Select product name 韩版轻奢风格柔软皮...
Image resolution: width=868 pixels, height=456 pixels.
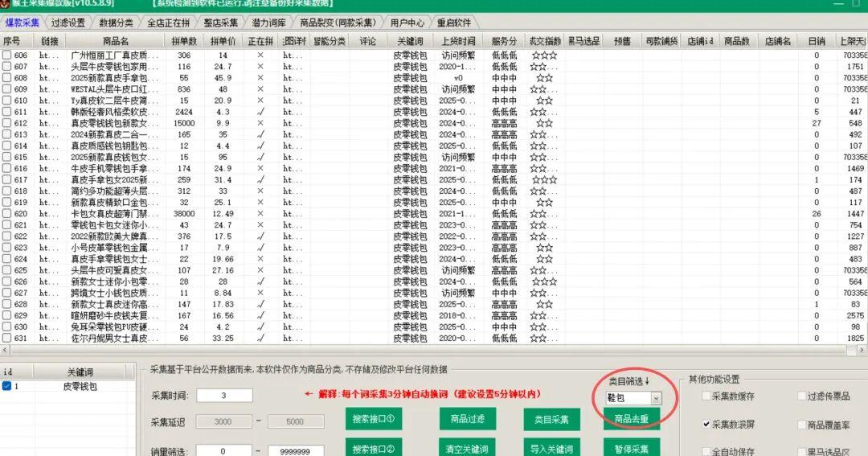(114, 112)
